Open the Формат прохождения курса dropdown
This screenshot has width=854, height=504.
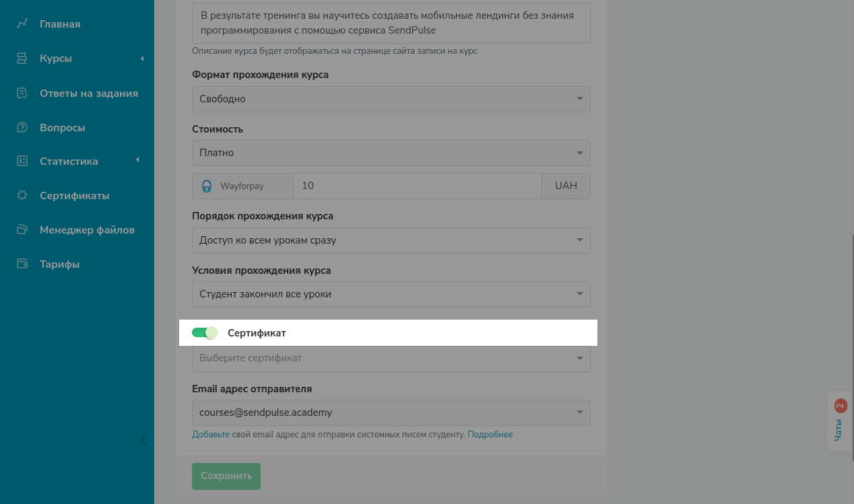tap(391, 99)
